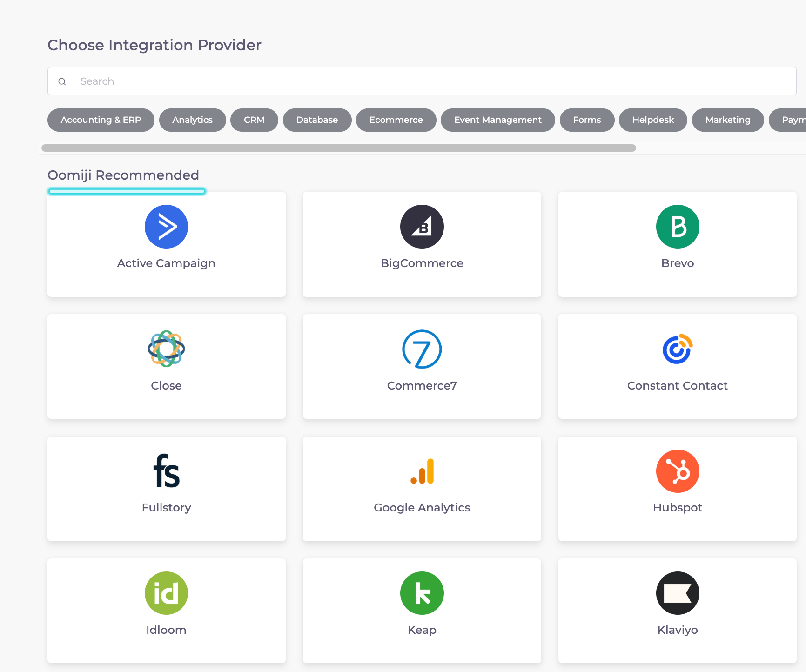Click the Fullstory fs logo icon

(166, 471)
